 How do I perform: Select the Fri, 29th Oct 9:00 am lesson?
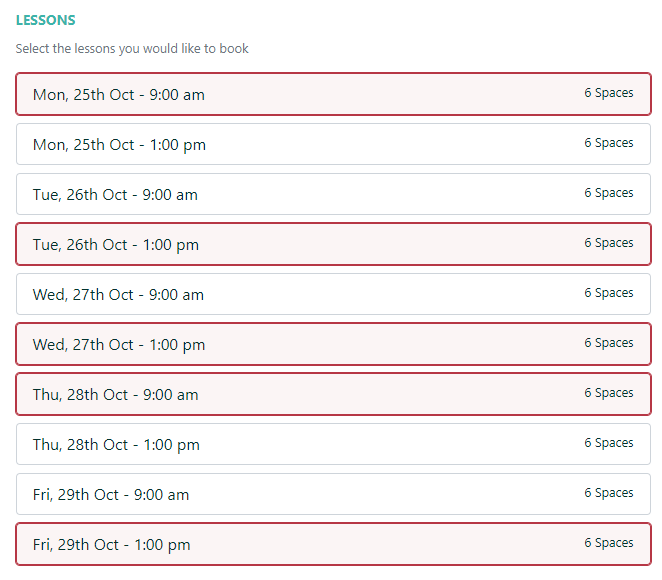pos(333,494)
